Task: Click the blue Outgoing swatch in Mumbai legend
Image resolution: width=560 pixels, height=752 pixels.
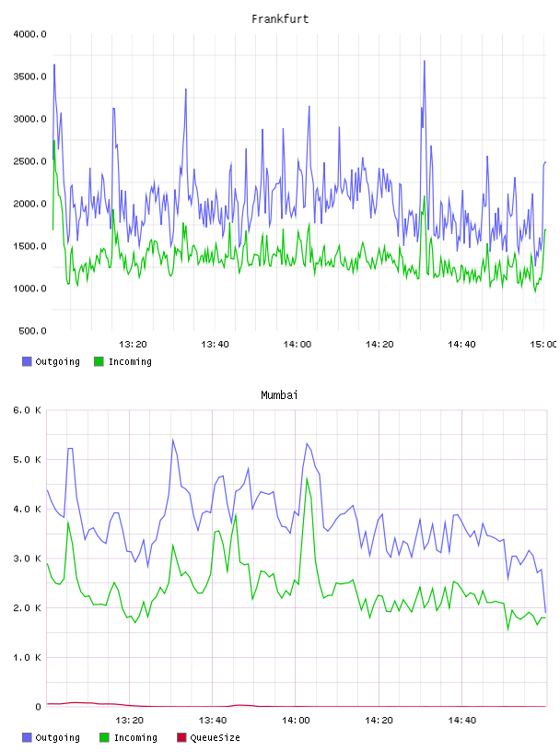Action: pos(27,737)
